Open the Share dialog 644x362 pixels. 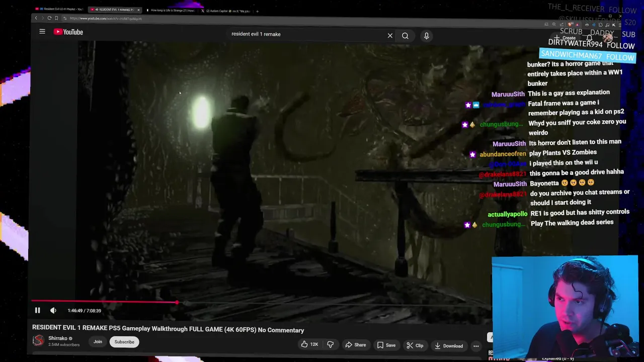pyautogui.click(x=355, y=345)
